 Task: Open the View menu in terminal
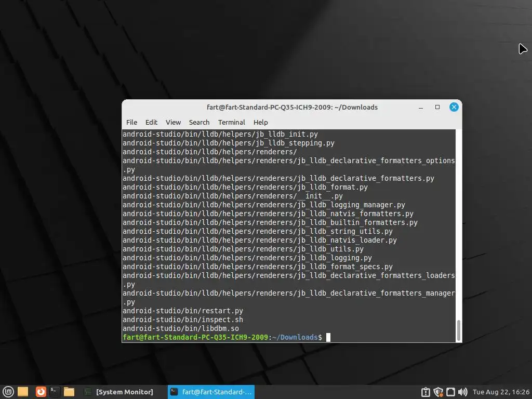pyautogui.click(x=173, y=122)
